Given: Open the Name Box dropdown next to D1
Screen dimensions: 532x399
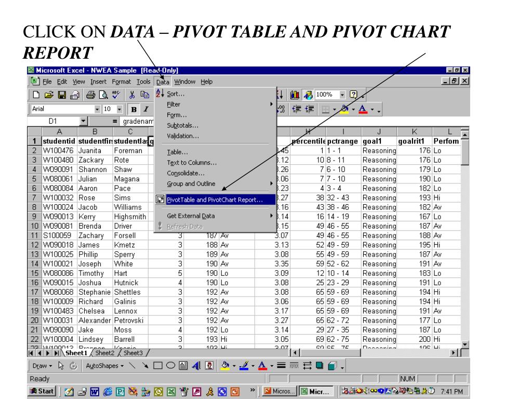Looking at the screenshot, I should [x=84, y=121].
